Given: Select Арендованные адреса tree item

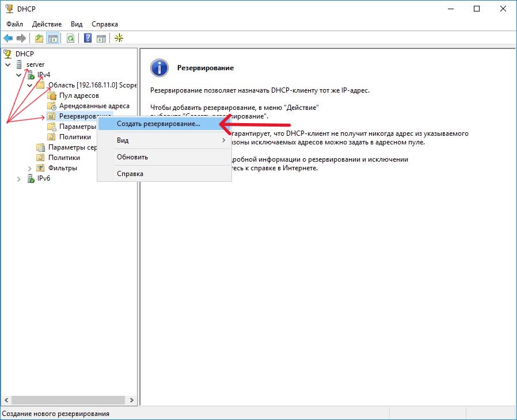Looking at the screenshot, I should (x=94, y=106).
